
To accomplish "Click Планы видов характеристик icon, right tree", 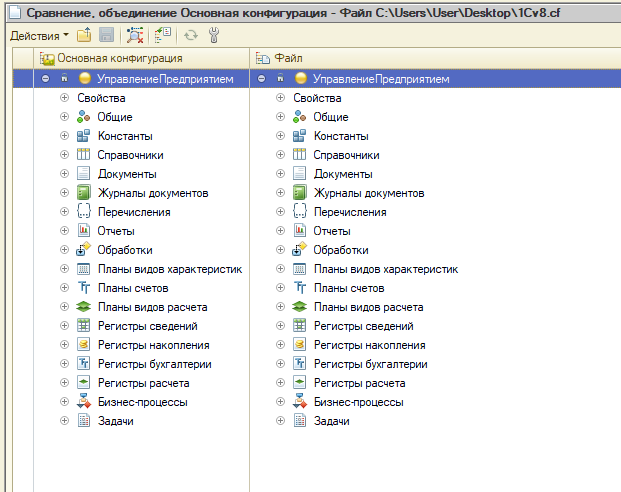I will 299,269.
